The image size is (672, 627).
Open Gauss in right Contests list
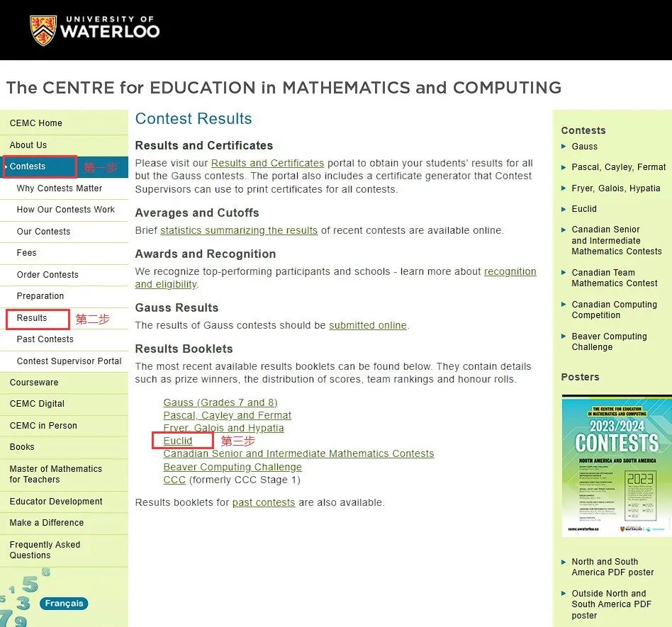(584, 147)
